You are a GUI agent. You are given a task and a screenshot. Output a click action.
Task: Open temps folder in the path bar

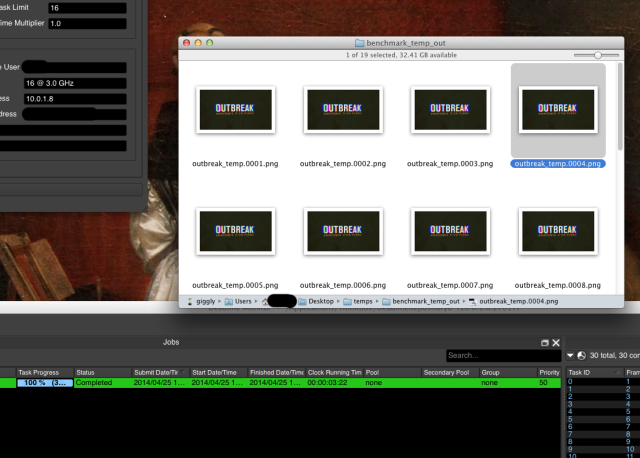pyautogui.click(x=358, y=301)
